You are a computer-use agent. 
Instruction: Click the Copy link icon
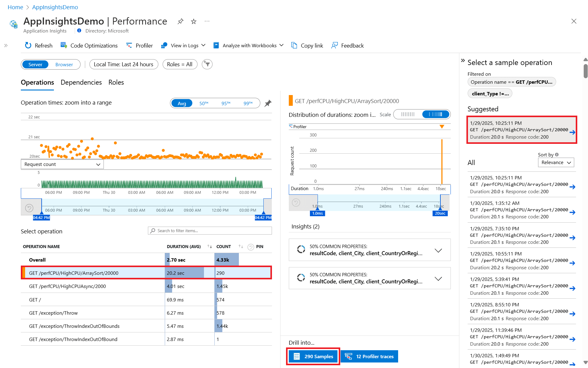click(x=294, y=45)
